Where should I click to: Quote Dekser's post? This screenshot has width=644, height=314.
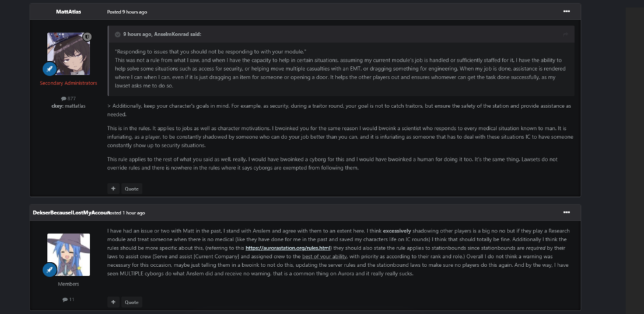tap(131, 302)
